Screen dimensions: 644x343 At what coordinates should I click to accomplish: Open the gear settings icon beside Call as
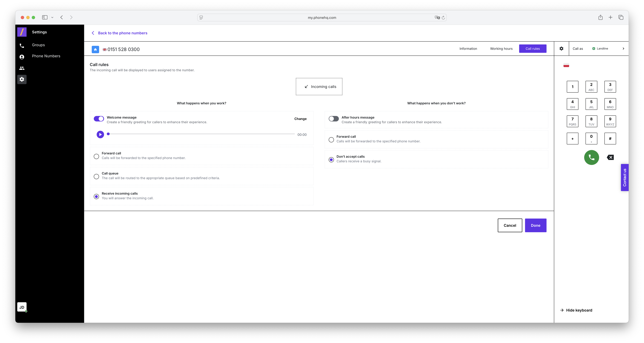(x=561, y=48)
